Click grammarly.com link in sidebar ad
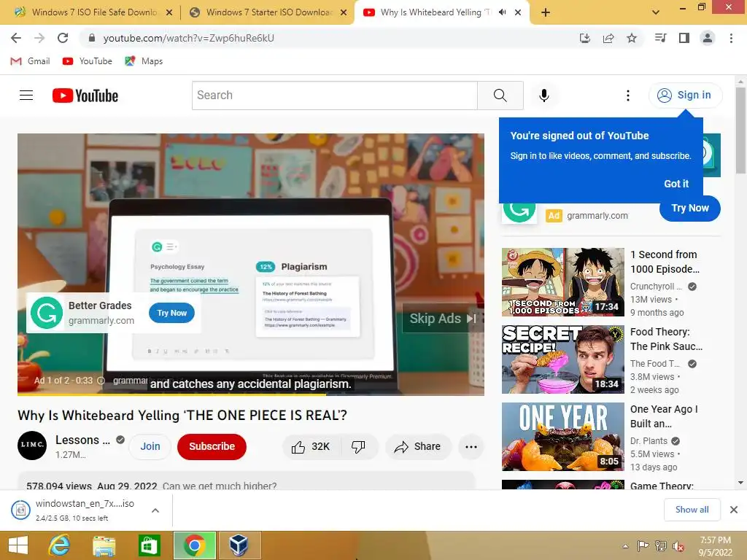Viewport: 747px width, 560px height. [597, 216]
